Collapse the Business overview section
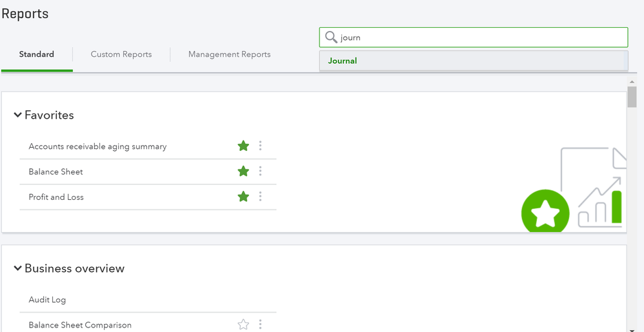644x332 pixels. point(17,269)
